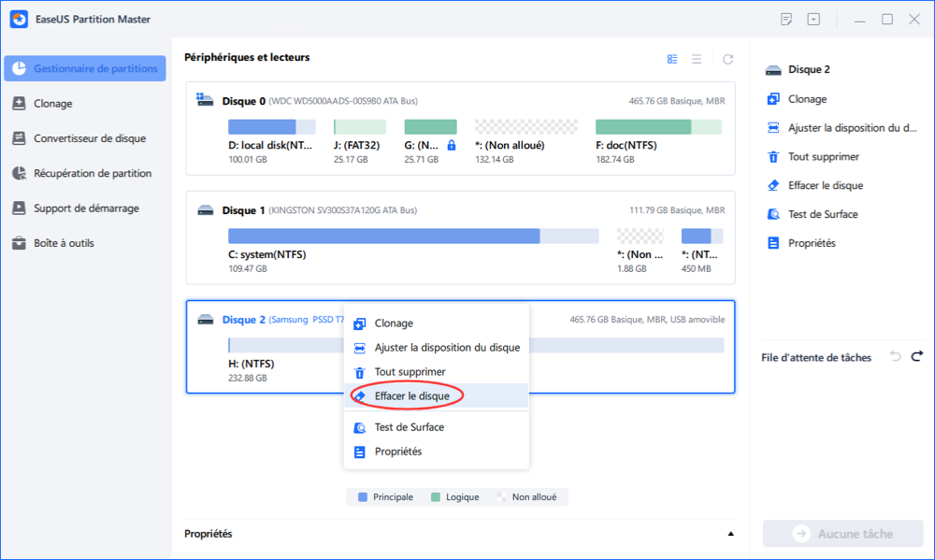Undo the last queued task
The width and height of the screenshot is (935, 560).
895,356
